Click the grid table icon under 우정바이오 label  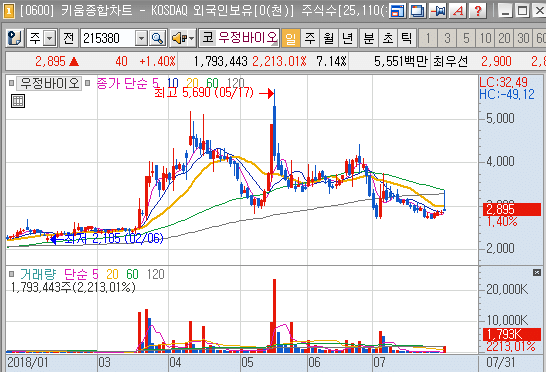(x=18, y=101)
